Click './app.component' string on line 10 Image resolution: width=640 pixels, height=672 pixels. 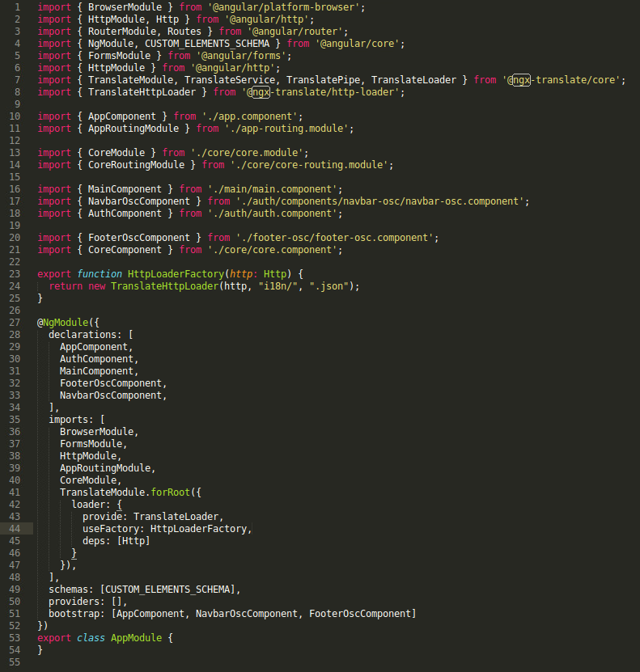tap(249, 116)
